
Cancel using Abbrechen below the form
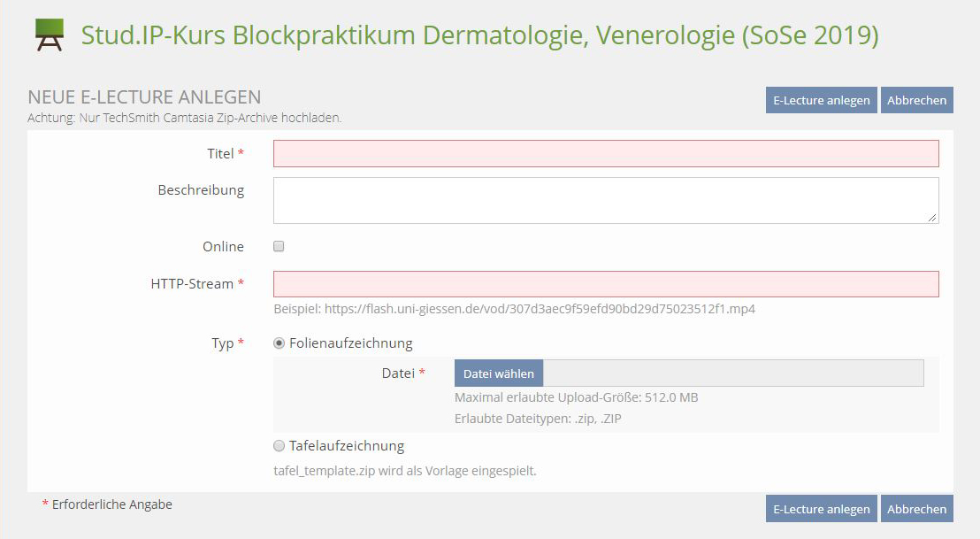coord(916,509)
